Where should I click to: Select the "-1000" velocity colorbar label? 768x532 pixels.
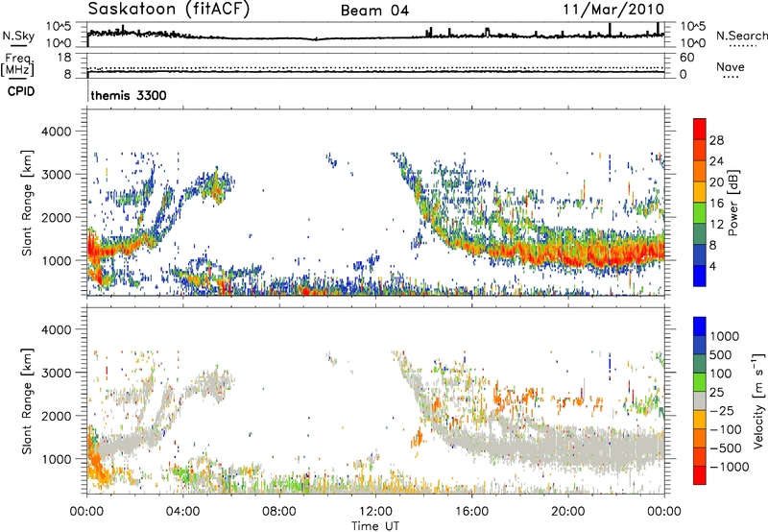click(x=730, y=467)
